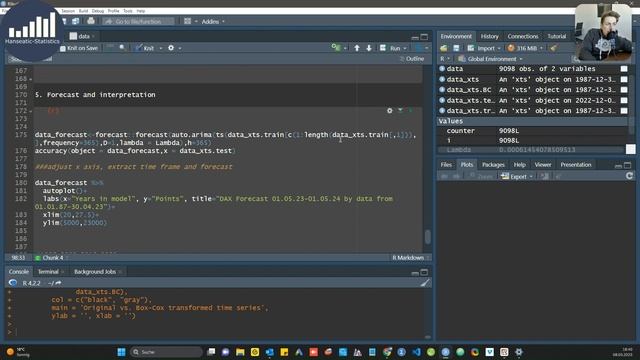The height and width of the screenshot is (360, 640).
Task: Switch to the Packages tab
Action: [493, 165]
